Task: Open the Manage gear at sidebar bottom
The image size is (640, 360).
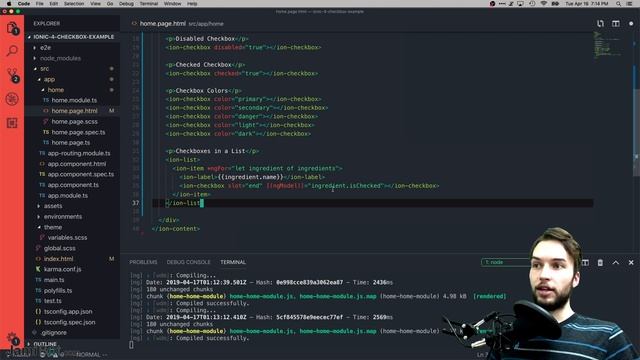Action: (12, 338)
